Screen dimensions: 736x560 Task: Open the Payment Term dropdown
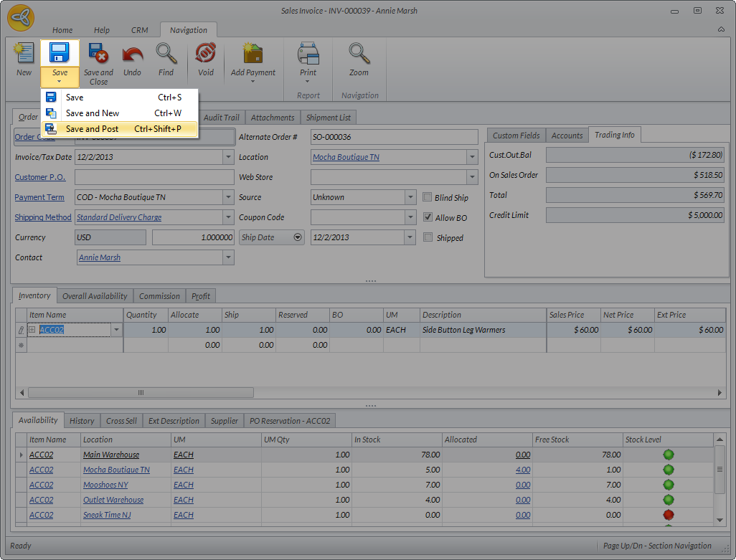tap(228, 197)
